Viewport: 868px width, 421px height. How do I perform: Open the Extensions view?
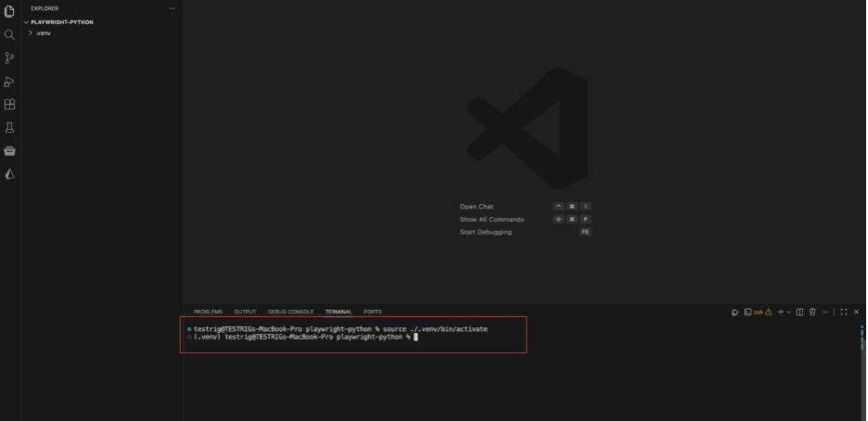pyautogui.click(x=10, y=105)
